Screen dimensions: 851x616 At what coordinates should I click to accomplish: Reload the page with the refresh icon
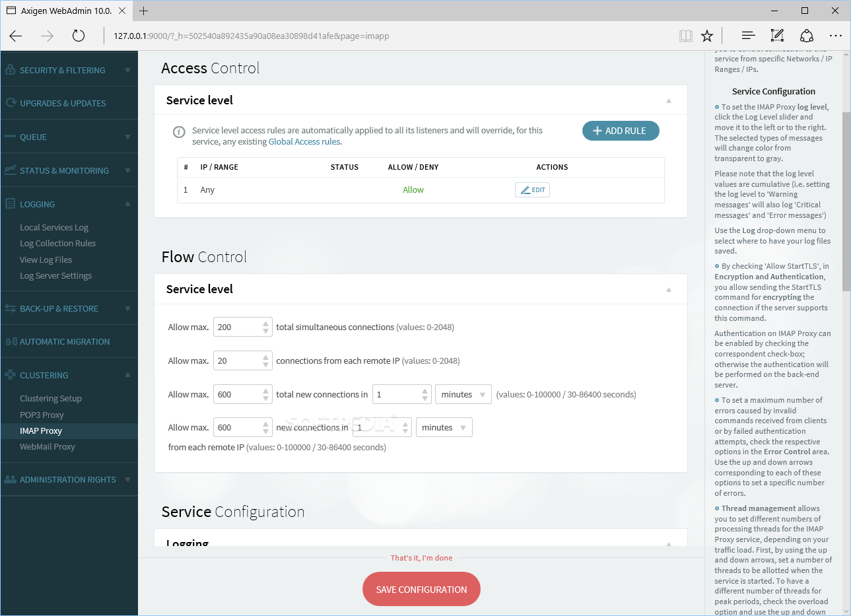[79, 36]
